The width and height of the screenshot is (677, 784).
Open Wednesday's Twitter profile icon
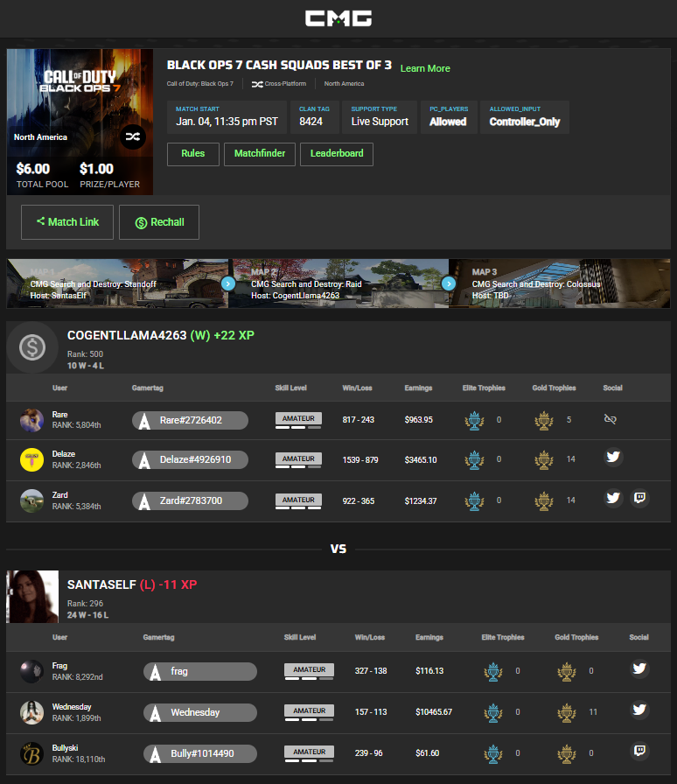pos(639,710)
